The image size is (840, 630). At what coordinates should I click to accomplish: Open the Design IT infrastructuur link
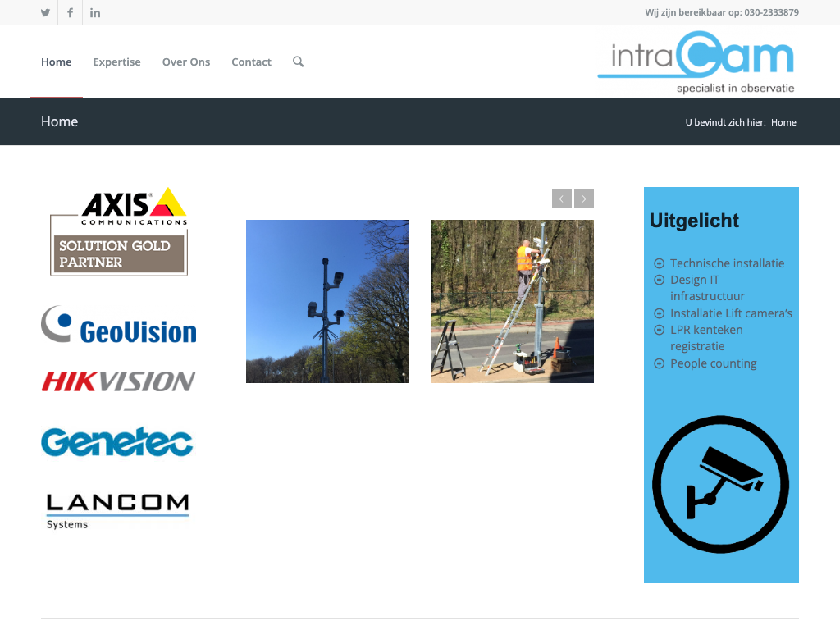click(x=707, y=288)
